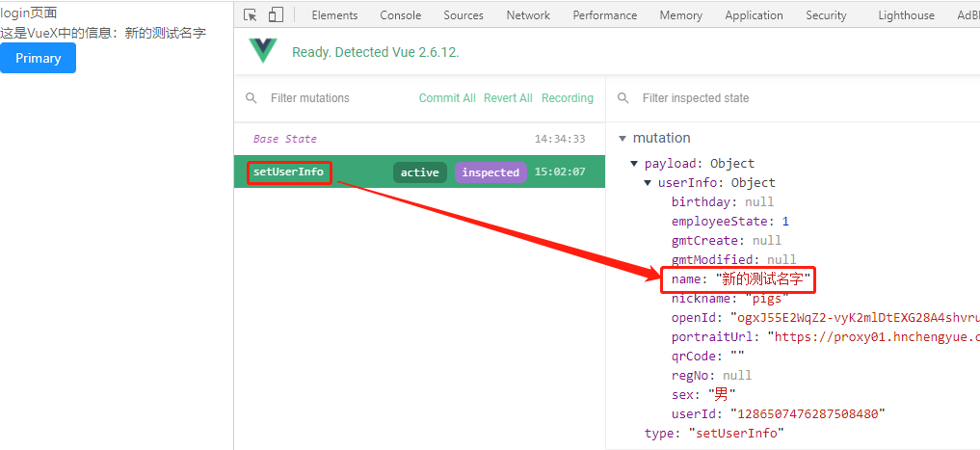Click the VueX info text line
The image size is (980, 450).
pyautogui.click(x=103, y=33)
